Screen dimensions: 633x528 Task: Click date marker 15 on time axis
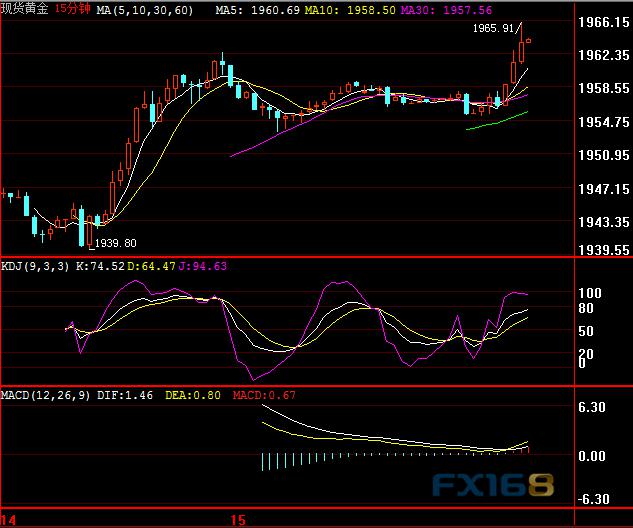pos(238,520)
